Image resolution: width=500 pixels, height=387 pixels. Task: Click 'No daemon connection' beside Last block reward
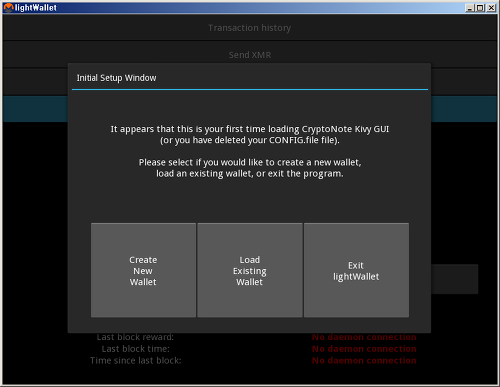[x=364, y=337]
